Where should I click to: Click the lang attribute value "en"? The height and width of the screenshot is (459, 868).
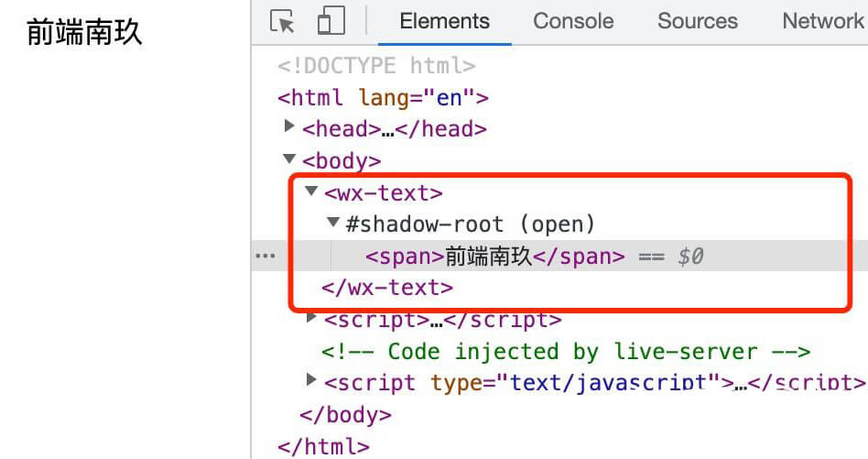tap(450, 98)
